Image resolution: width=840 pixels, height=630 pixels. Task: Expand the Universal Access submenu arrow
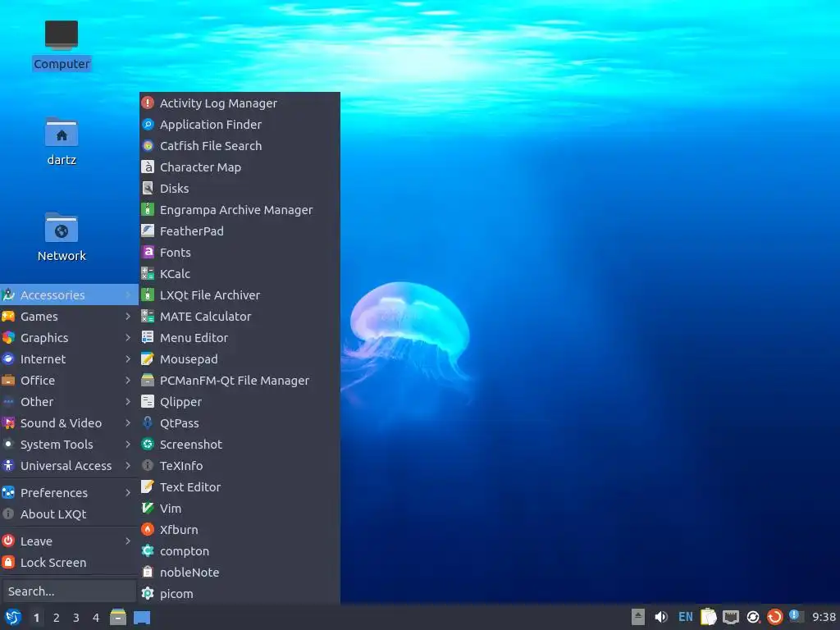point(128,466)
